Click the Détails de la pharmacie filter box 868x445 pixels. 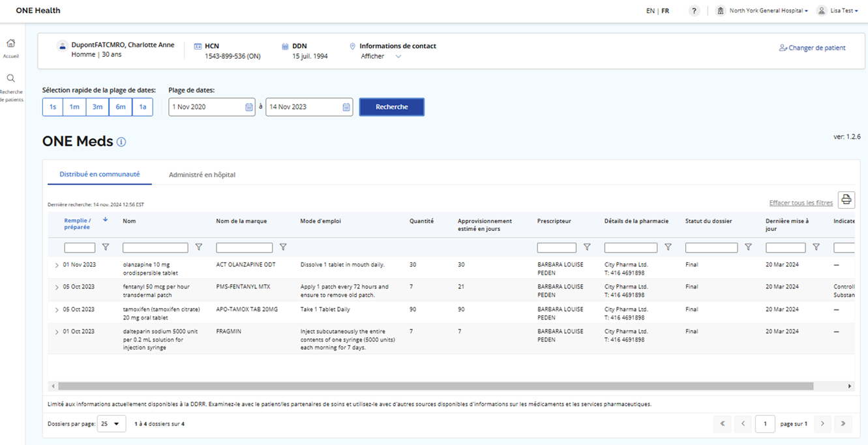[631, 248]
